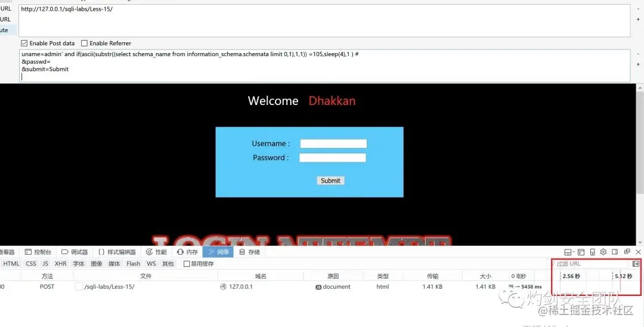Sort by the 方法 (Method) column header
The height and width of the screenshot is (327, 644).
47,276
